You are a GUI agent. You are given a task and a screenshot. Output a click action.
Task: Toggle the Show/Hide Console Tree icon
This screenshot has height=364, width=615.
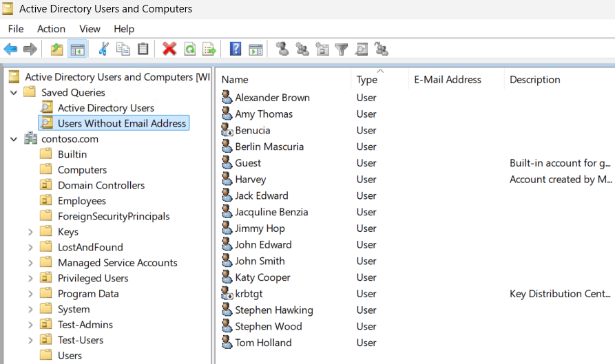coord(77,50)
